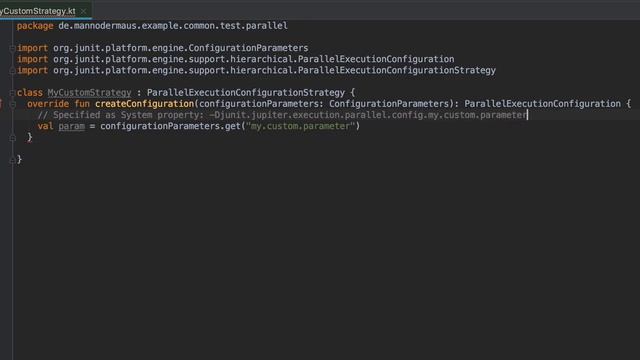Click the class name MyCustomStrategy

point(89,93)
